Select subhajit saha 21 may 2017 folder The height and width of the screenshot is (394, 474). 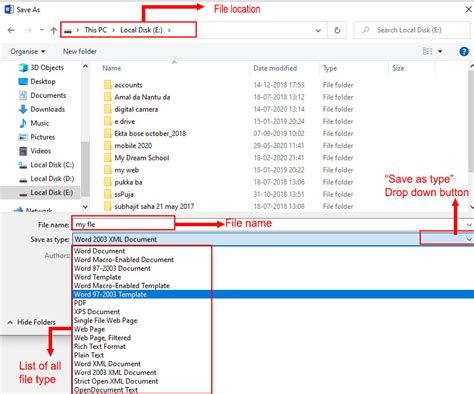[x=154, y=207]
